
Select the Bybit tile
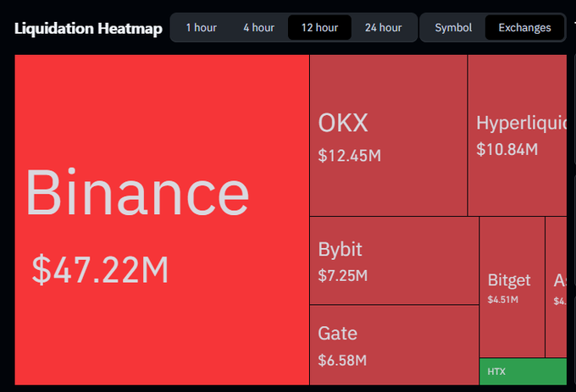(394, 260)
